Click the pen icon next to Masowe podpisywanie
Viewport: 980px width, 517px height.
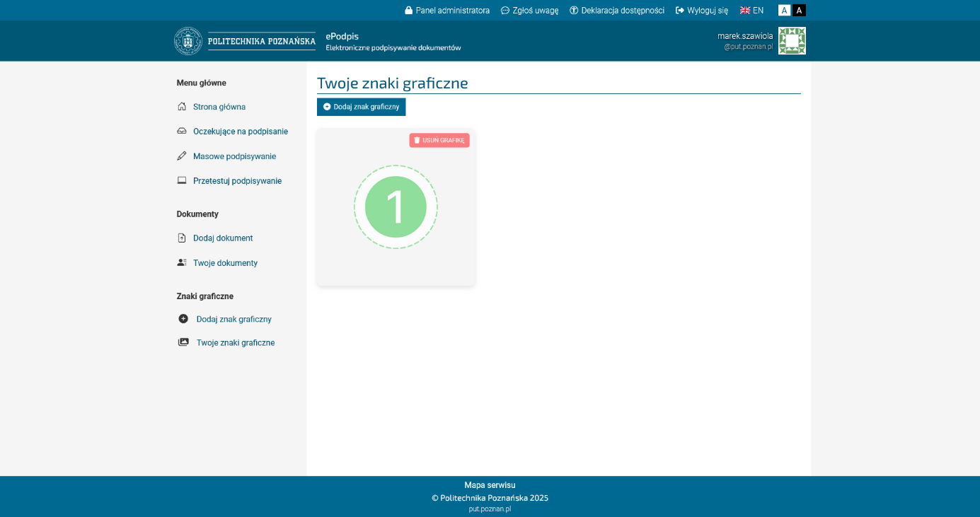182,156
